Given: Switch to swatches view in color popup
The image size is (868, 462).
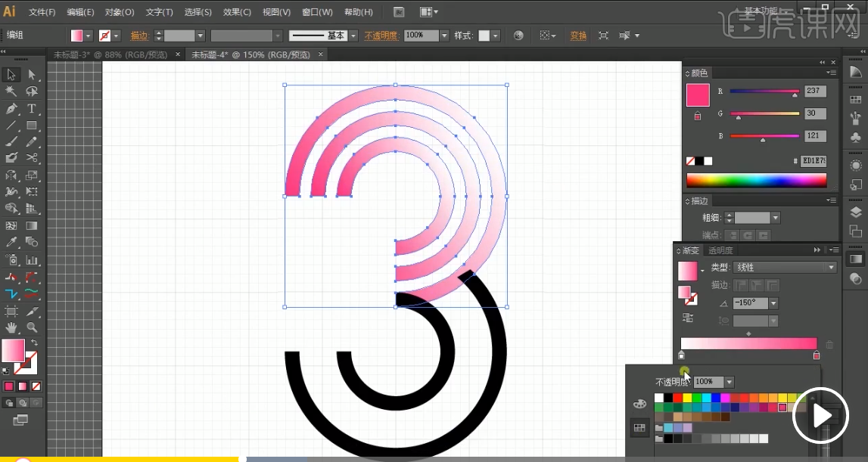Looking at the screenshot, I should 639,428.
